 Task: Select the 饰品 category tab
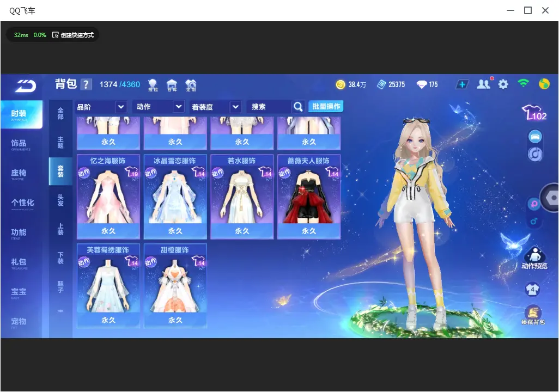(x=21, y=144)
